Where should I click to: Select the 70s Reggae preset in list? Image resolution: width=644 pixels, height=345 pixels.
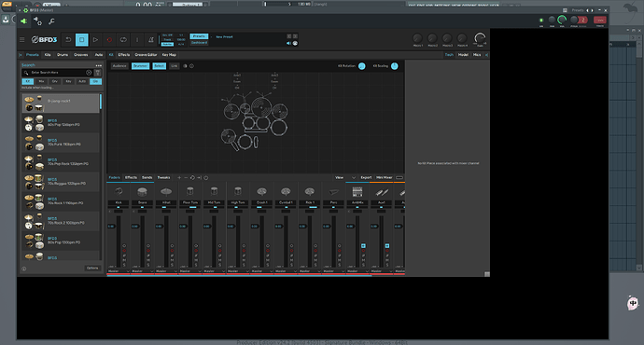pos(61,182)
